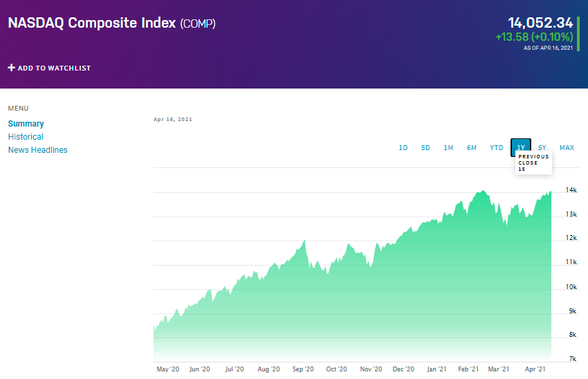Click the 'AS OF APR 16, 2021' text

coord(549,48)
